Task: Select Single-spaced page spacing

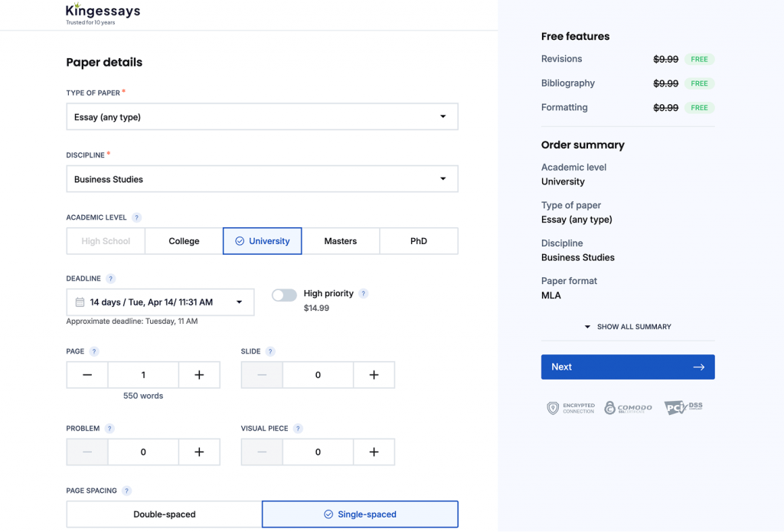Action: (x=360, y=514)
